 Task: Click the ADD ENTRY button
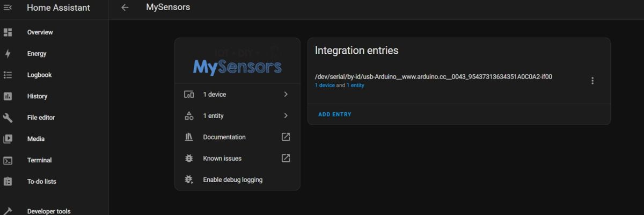[x=335, y=114]
